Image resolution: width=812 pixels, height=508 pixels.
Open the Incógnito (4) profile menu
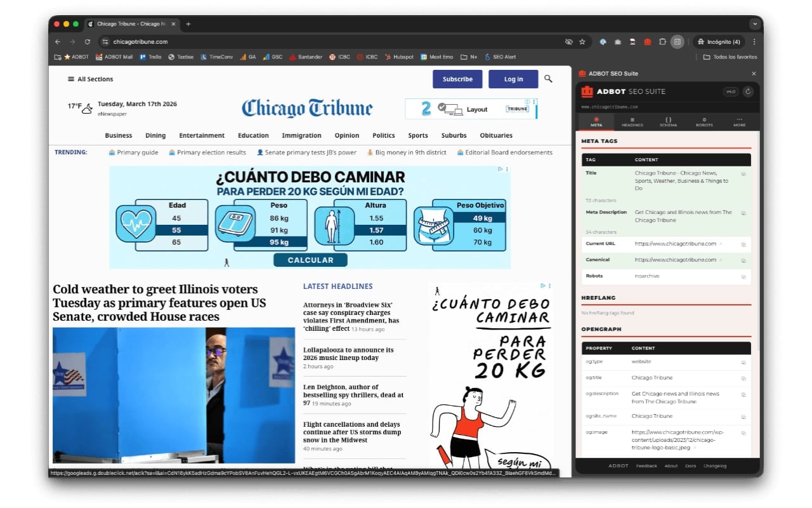(719, 42)
